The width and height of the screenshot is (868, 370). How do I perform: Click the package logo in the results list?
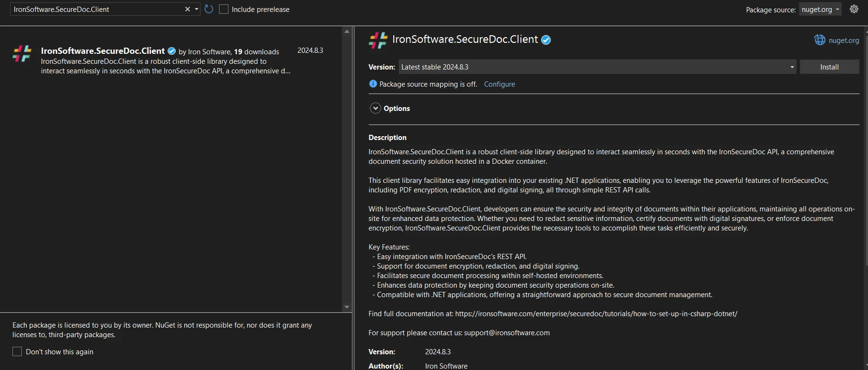(22, 54)
